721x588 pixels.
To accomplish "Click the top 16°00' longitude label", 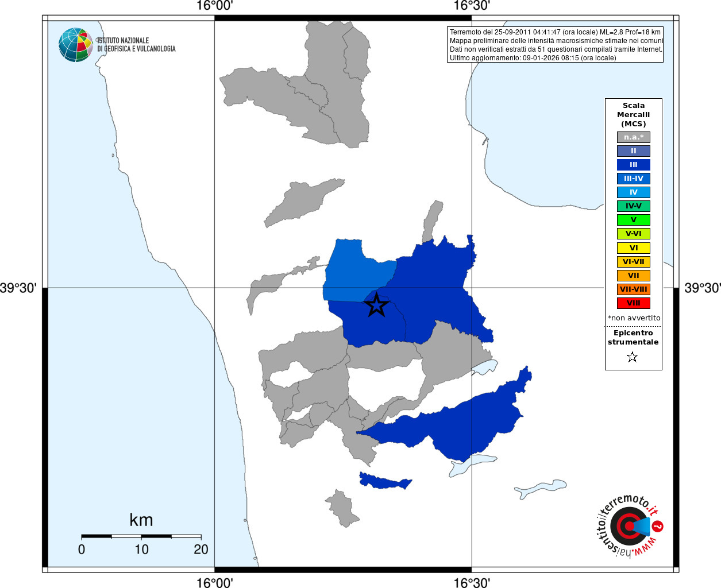I will tap(214, 6).
